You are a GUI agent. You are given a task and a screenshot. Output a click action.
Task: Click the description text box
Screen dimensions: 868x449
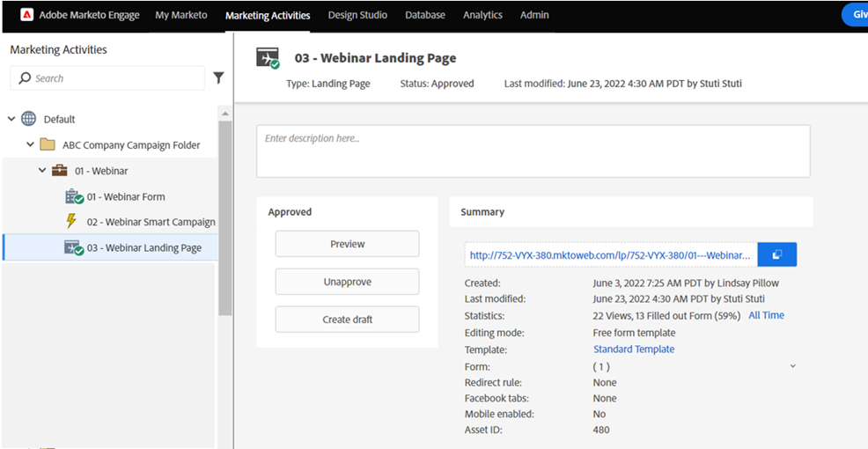[533, 151]
